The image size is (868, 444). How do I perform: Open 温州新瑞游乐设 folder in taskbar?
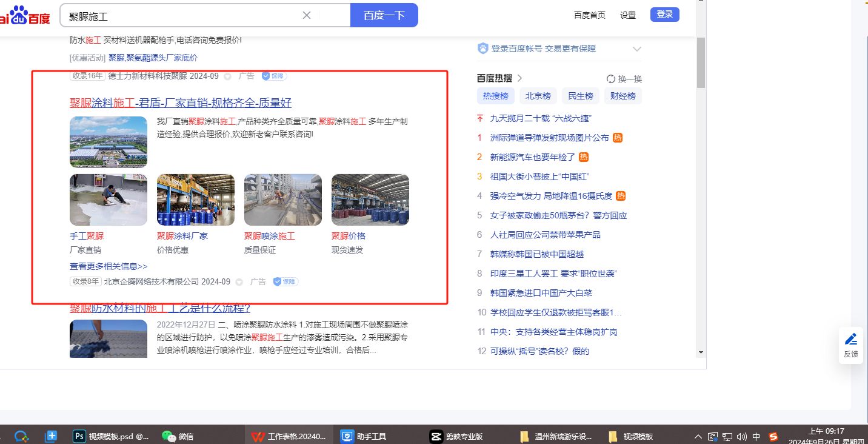[556, 436]
